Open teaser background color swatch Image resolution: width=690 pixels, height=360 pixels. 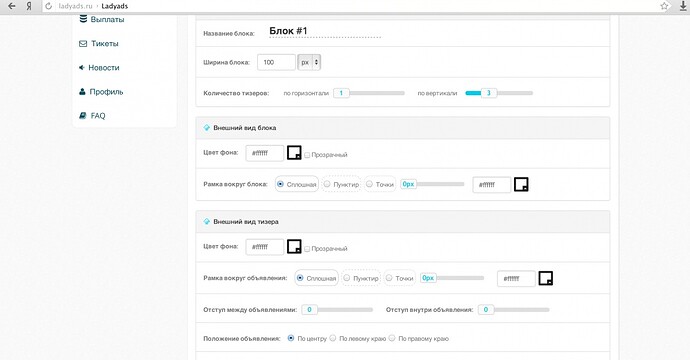tap(294, 246)
